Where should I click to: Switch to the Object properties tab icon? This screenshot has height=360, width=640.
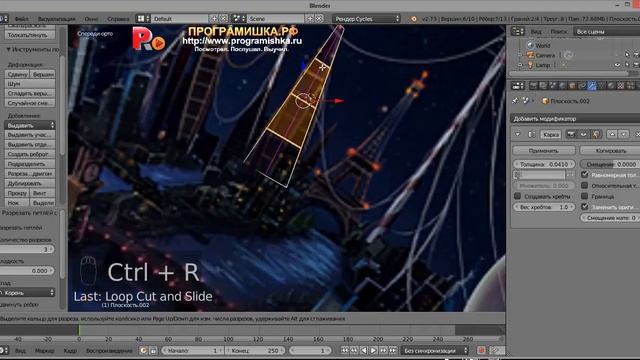(572, 85)
